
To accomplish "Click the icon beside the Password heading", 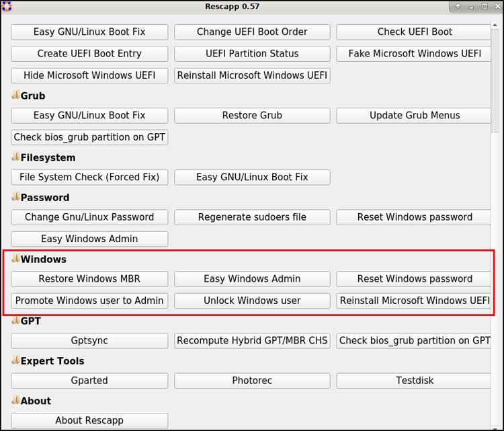I will tap(15, 197).
